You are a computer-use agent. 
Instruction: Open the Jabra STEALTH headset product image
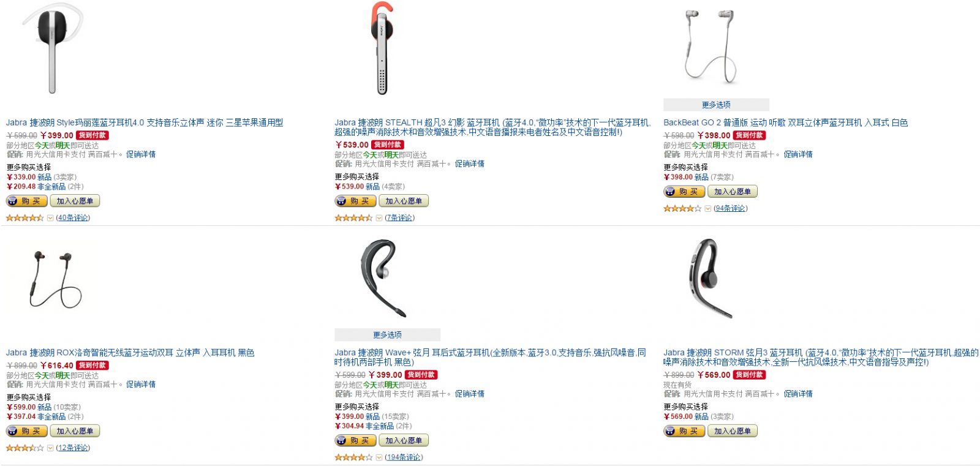382,48
